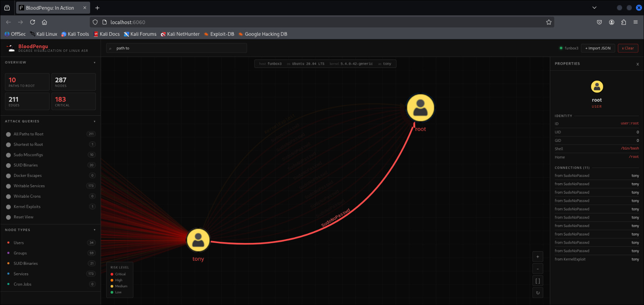Open a new browser tab
This screenshot has width=644, height=305.
click(x=97, y=8)
